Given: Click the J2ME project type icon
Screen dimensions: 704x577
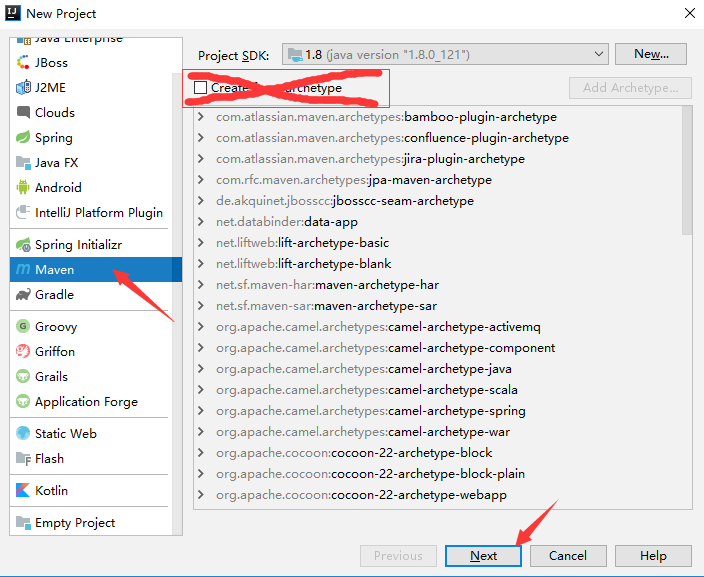Looking at the screenshot, I should pyautogui.click(x=23, y=87).
